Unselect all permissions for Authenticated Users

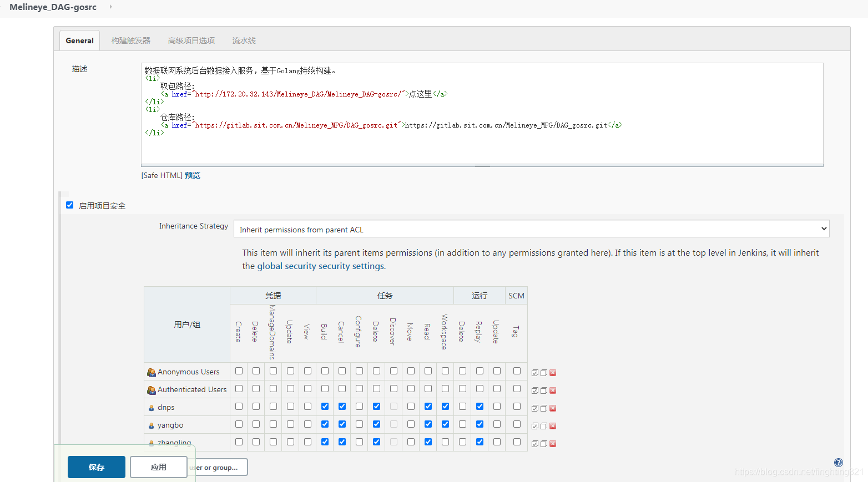(544, 390)
